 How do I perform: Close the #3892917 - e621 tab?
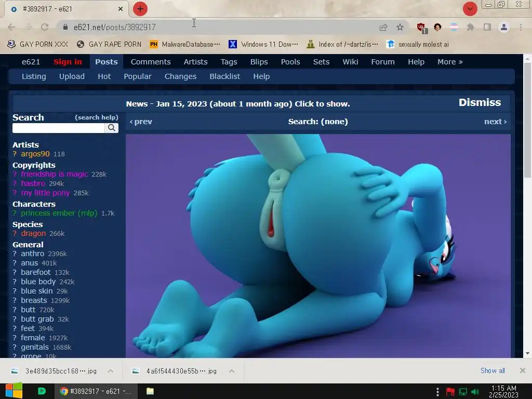point(121,9)
